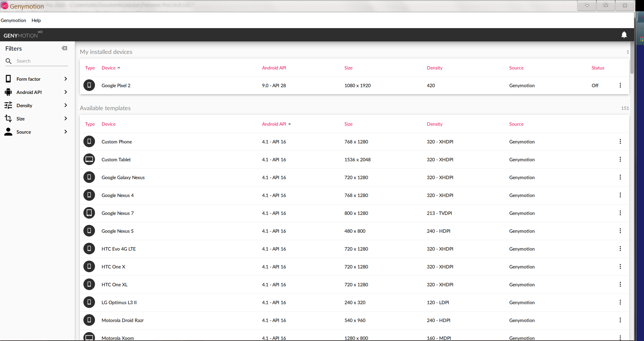644x341 pixels.
Task: Open the notifications bell
Action: click(624, 35)
